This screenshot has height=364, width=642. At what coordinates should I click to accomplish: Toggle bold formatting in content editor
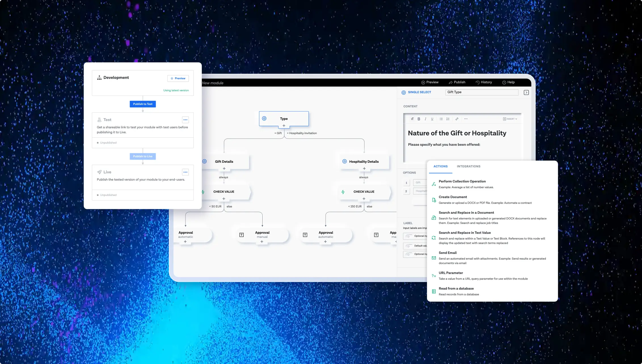tap(419, 119)
